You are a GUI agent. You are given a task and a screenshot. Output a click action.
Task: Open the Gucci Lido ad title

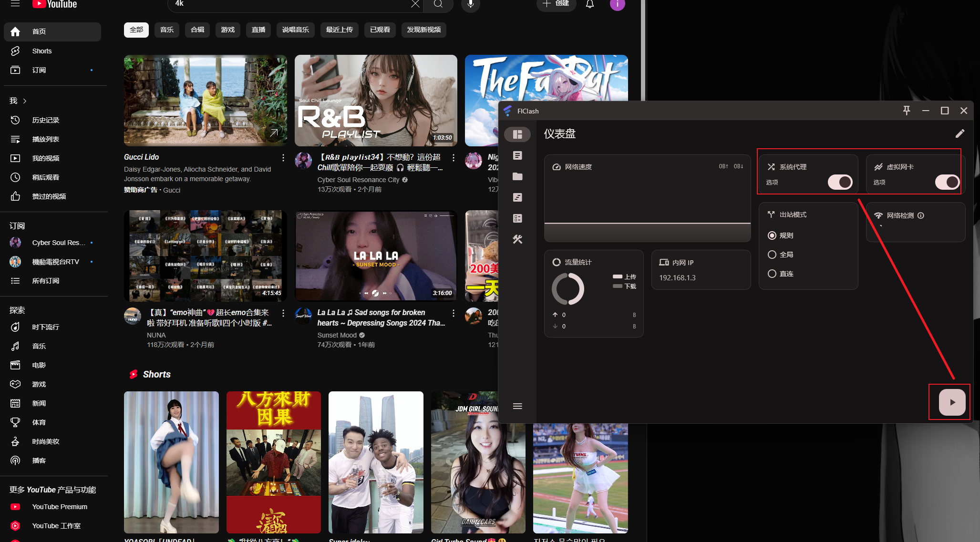click(142, 157)
